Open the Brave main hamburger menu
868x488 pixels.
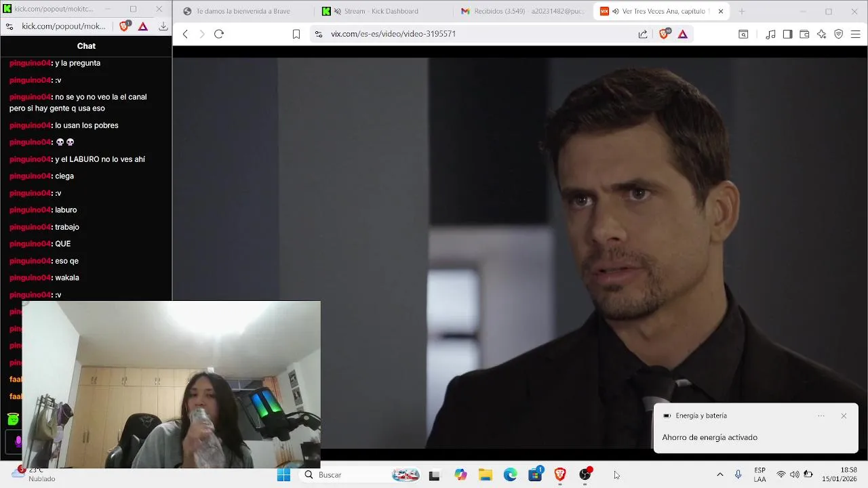coord(856,34)
